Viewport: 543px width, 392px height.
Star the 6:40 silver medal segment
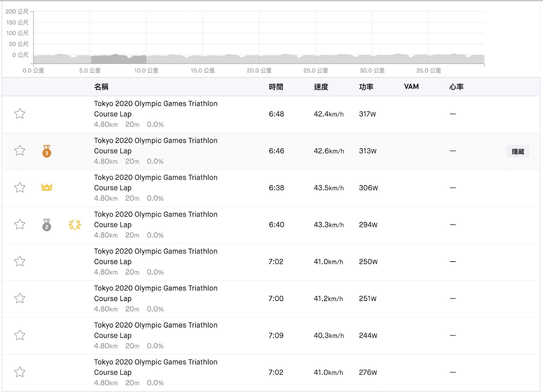tap(20, 224)
